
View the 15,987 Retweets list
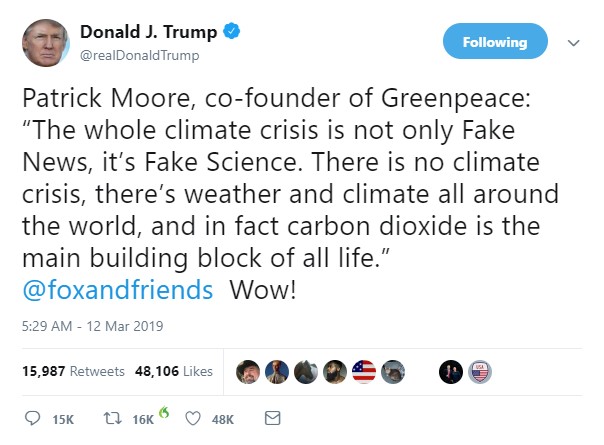click(x=73, y=371)
